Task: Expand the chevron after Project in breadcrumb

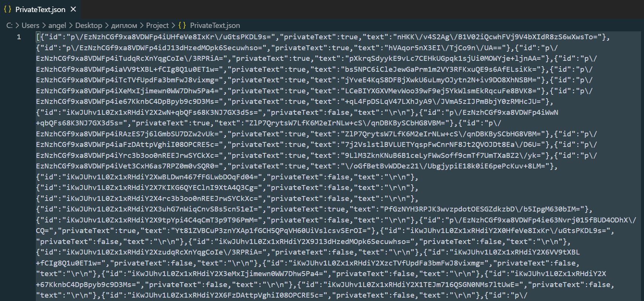Action: point(173,25)
